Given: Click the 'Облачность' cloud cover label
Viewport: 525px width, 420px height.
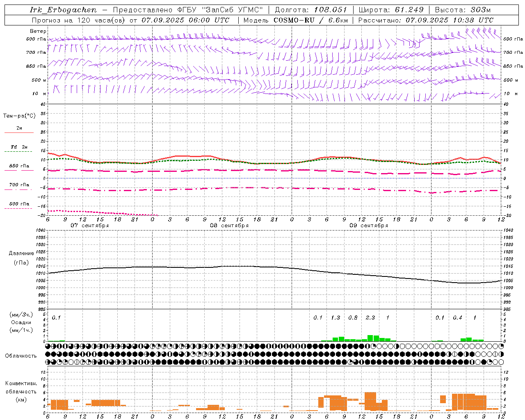Looking at the screenshot, I should point(21,356).
